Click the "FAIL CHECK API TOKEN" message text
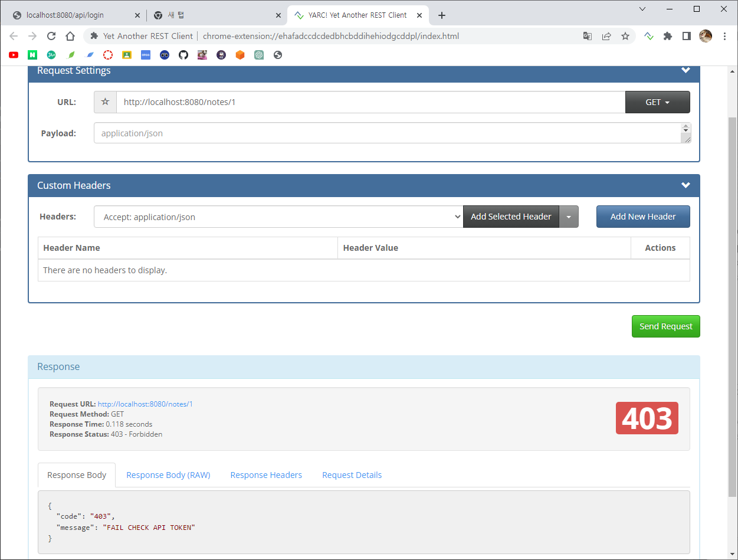The height and width of the screenshot is (560, 738). pos(149,527)
